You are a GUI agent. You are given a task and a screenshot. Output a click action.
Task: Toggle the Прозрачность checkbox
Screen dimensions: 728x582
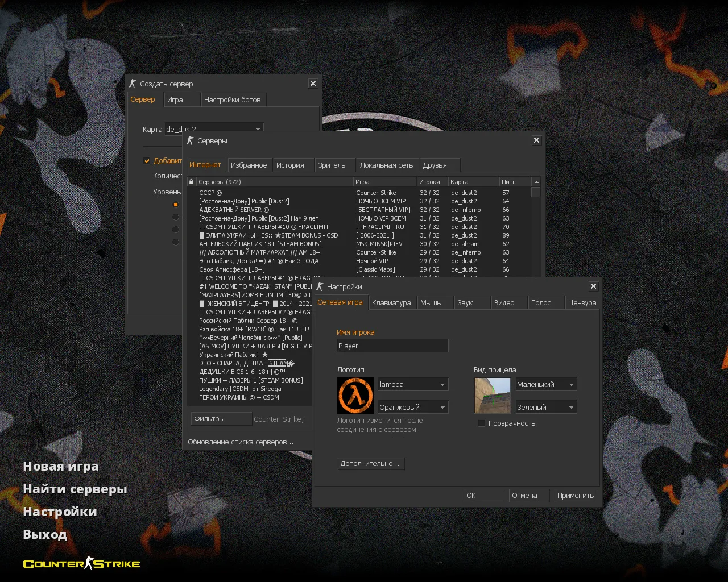[481, 423]
